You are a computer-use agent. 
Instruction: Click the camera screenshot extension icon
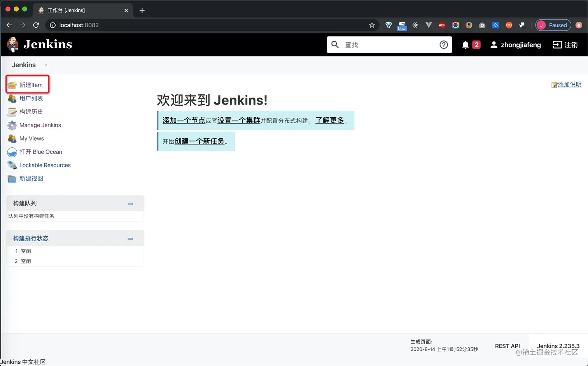[x=482, y=25]
